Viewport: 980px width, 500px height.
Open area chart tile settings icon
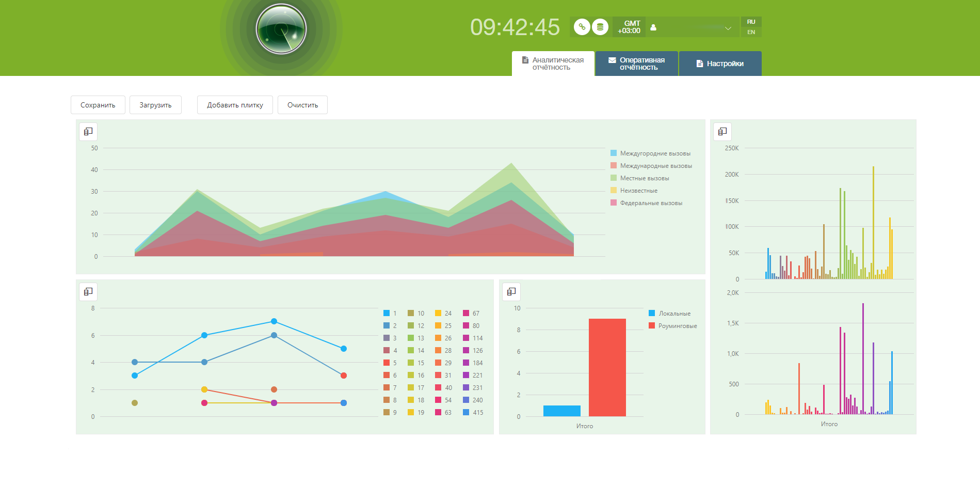click(x=88, y=131)
